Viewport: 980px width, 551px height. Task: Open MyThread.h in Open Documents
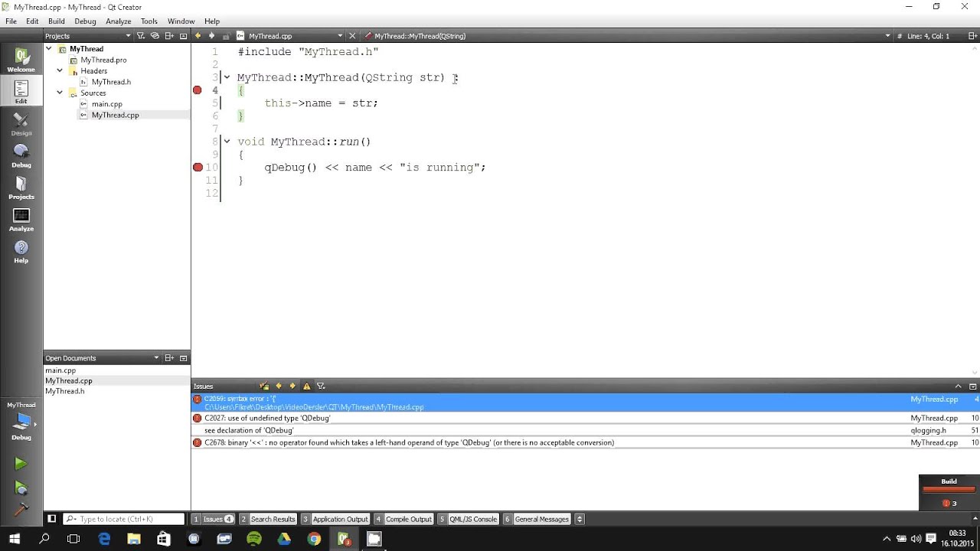tap(65, 391)
